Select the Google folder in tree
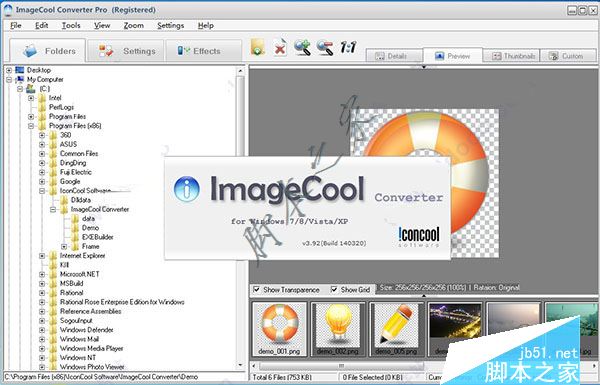600x385 pixels. tap(70, 181)
